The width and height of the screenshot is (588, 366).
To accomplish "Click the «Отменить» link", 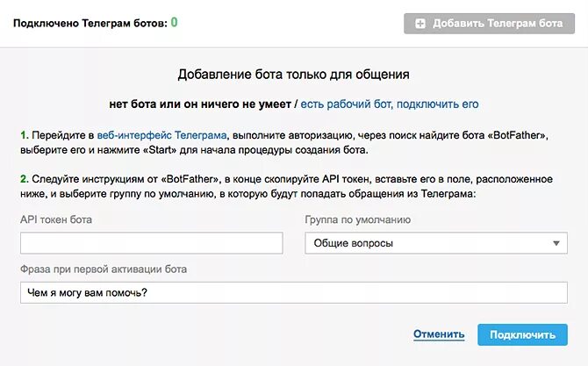I will point(439,334).
